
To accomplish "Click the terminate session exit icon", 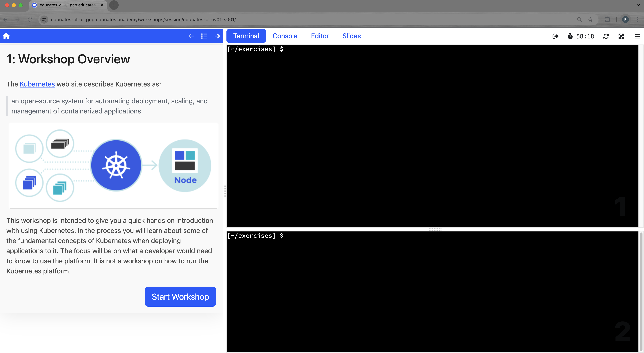I will pos(555,37).
